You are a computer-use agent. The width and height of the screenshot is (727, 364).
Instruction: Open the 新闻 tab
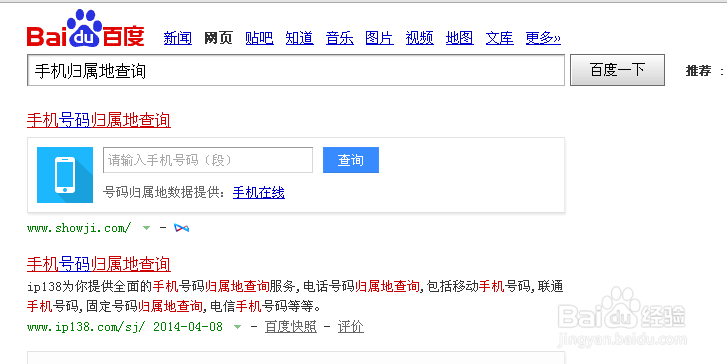[178, 38]
